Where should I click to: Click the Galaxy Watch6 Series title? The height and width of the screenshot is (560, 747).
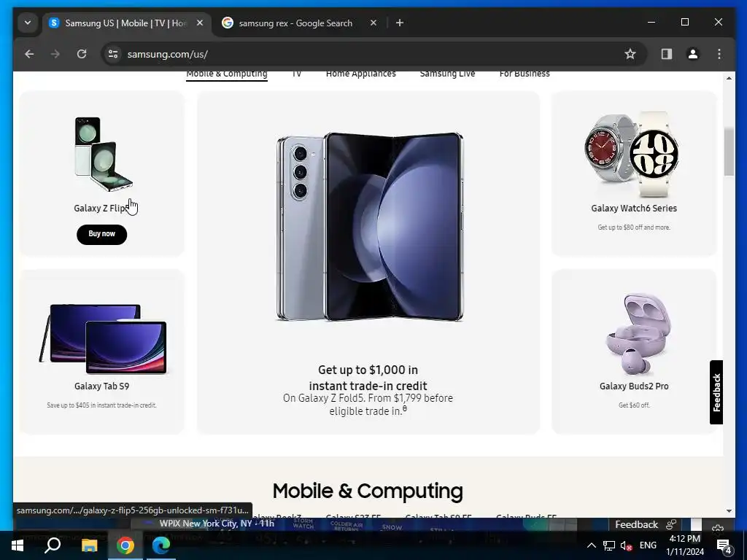click(x=634, y=208)
